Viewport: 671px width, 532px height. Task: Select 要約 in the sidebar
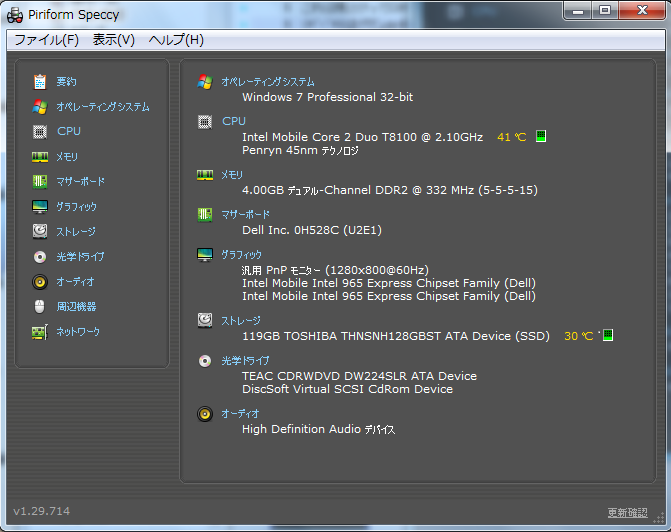click(66, 82)
